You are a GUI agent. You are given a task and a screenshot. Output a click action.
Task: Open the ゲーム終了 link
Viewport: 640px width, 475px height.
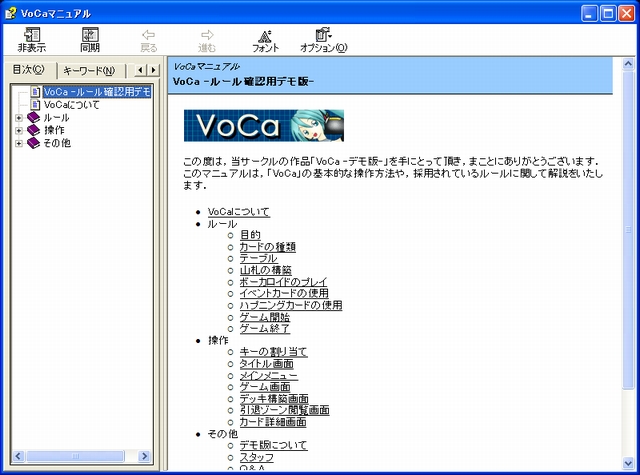point(264,329)
